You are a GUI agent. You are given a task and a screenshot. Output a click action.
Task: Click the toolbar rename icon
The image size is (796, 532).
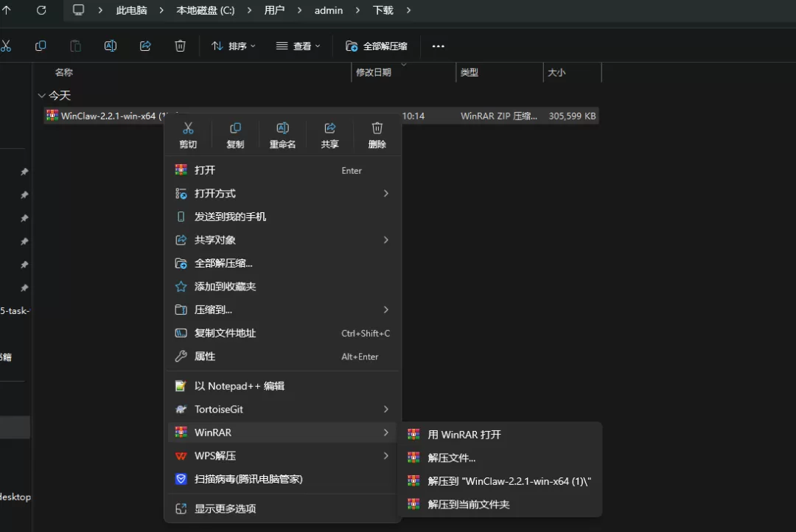coord(110,46)
